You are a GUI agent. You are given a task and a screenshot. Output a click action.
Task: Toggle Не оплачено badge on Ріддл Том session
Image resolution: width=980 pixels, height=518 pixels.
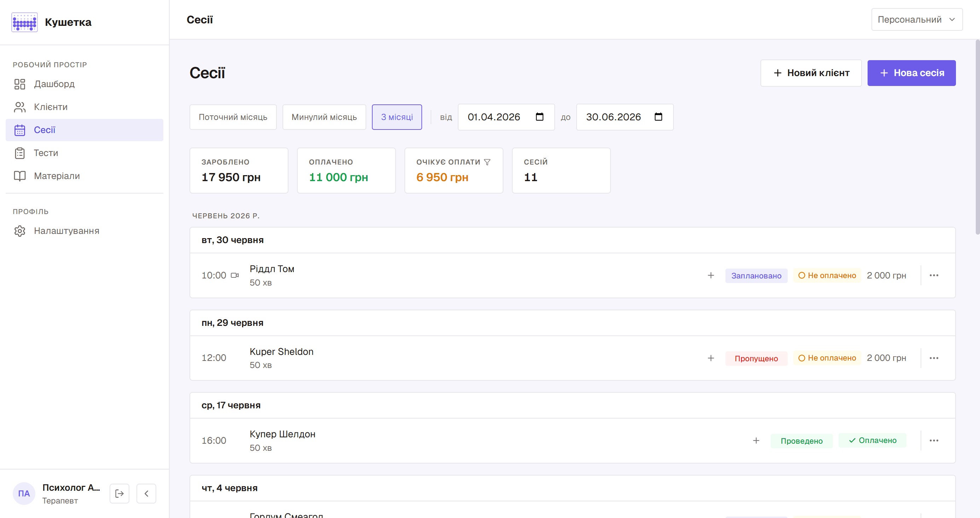click(827, 275)
